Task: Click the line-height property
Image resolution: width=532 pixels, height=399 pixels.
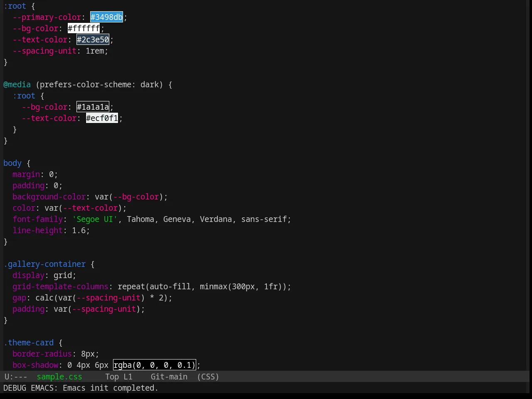Action: pos(38,230)
